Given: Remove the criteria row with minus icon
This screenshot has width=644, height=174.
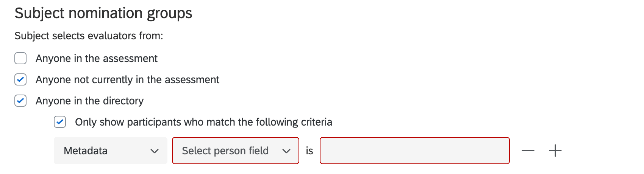Looking at the screenshot, I should [x=528, y=151].
